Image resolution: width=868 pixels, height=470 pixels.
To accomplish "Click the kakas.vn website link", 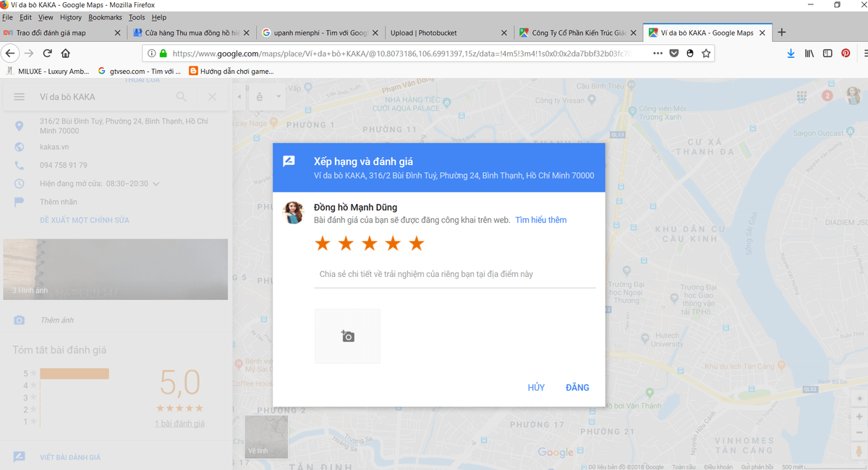I will click(x=54, y=147).
